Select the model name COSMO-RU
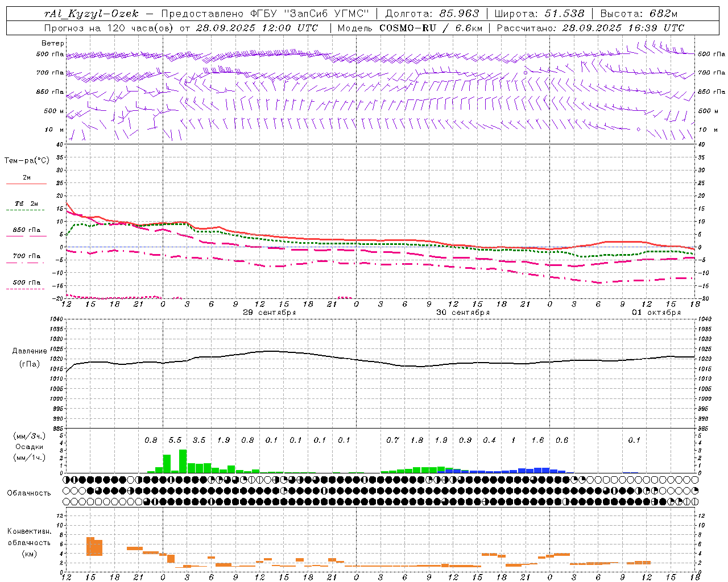The width and height of the screenshot is (728, 582). point(407,28)
